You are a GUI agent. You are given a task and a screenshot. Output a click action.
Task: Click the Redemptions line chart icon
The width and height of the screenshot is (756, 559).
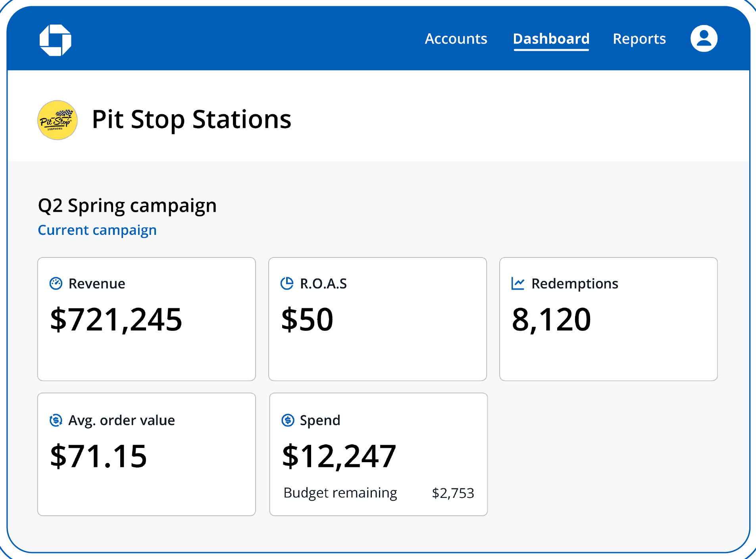pos(518,284)
